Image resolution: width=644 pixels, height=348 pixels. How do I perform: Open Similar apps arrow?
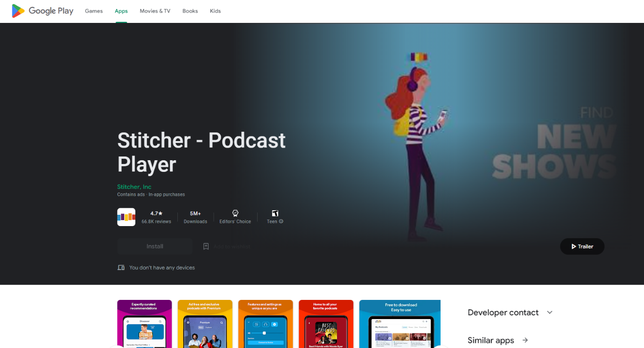click(525, 340)
